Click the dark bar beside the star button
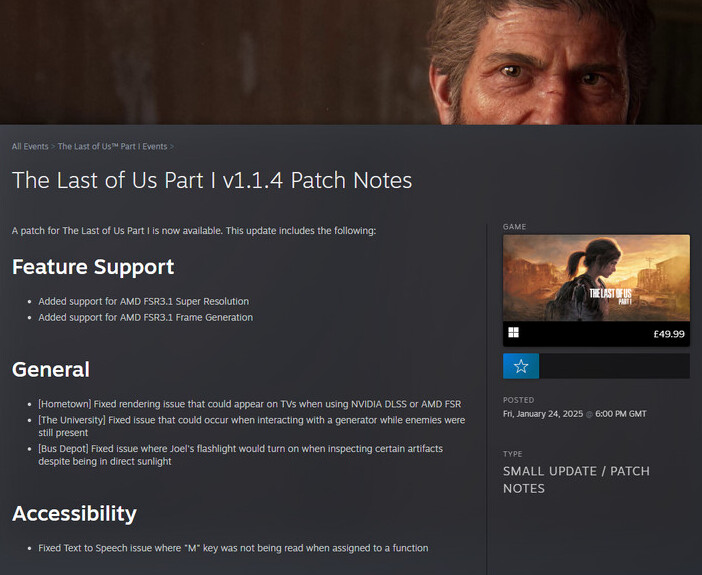 coord(614,366)
